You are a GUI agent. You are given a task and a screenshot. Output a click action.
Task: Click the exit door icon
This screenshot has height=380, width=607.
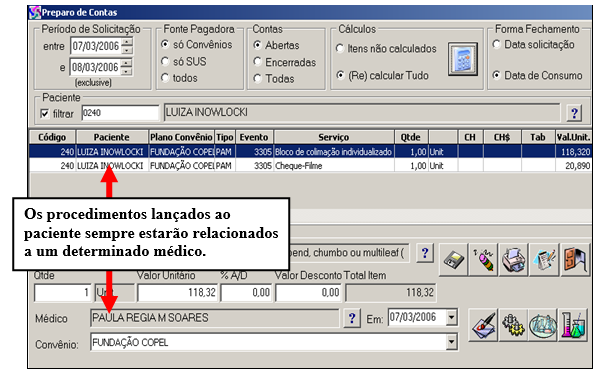click(575, 260)
